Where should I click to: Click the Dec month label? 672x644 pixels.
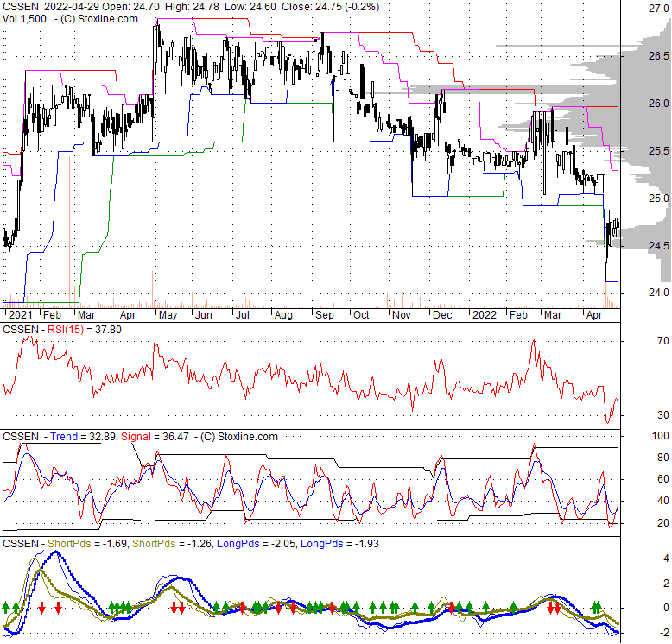tap(442, 315)
